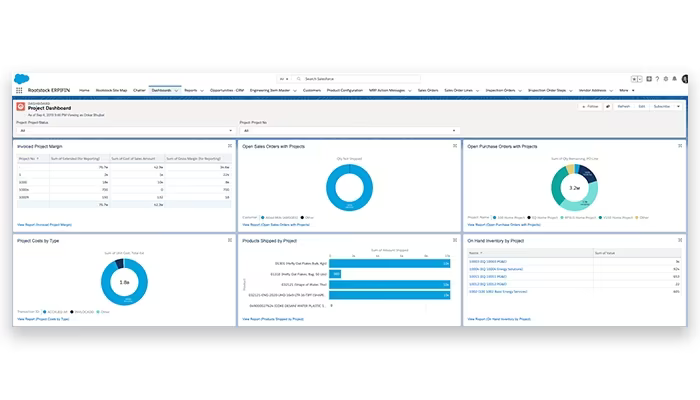Open the Basic Energy Services inventory link
Screen dimensions: 700x400
click(x=498, y=292)
